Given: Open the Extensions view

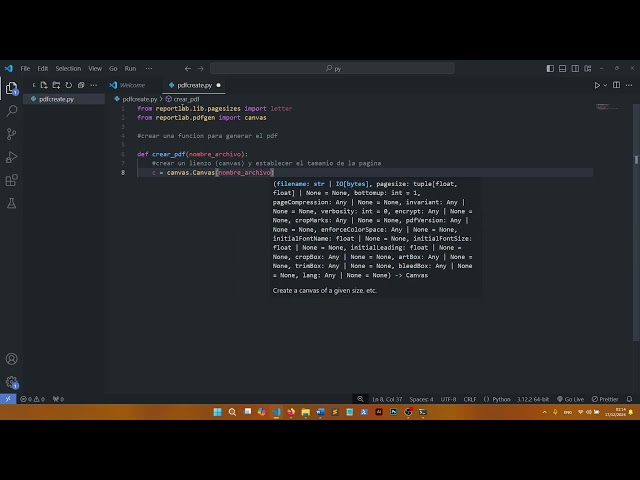Looking at the screenshot, I should (11, 180).
